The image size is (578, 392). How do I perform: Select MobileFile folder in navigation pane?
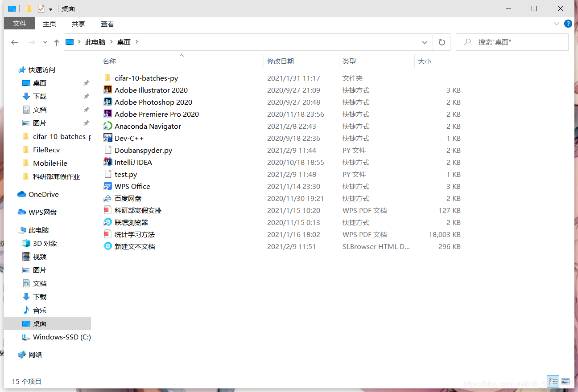click(50, 163)
